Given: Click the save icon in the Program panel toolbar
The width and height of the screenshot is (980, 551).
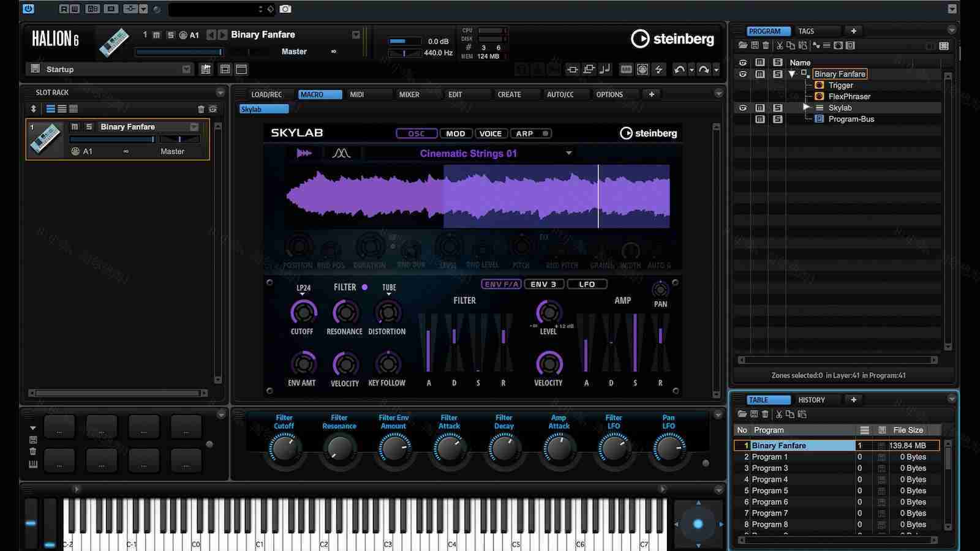Looking at the screenshot, I should [x=755, y=45].
